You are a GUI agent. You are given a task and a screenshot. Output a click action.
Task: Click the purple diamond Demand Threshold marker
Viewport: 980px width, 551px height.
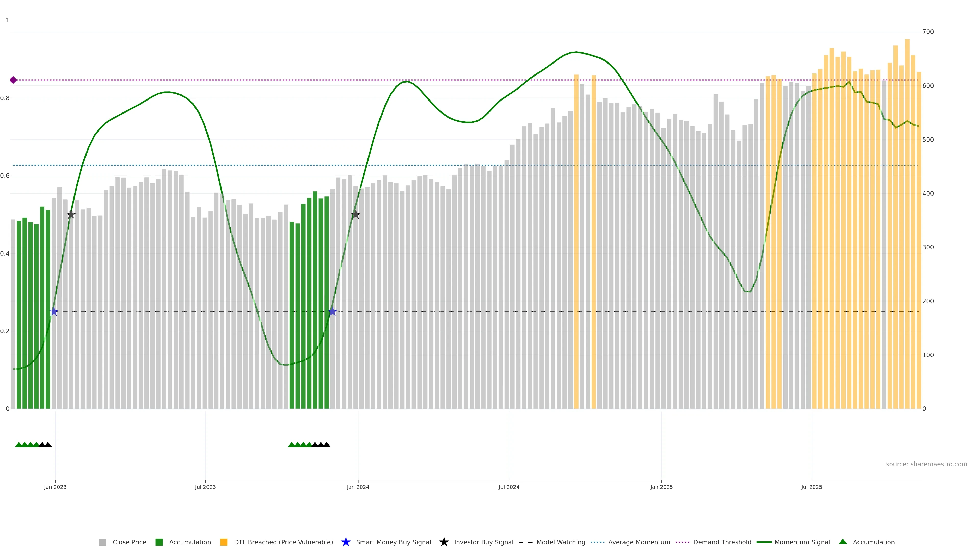coord(13,80)
